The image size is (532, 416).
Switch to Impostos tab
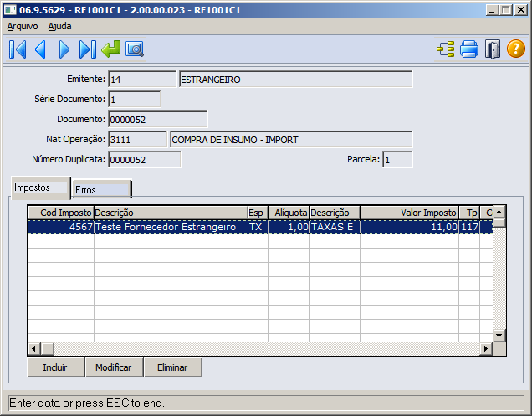tap(41, 187)
